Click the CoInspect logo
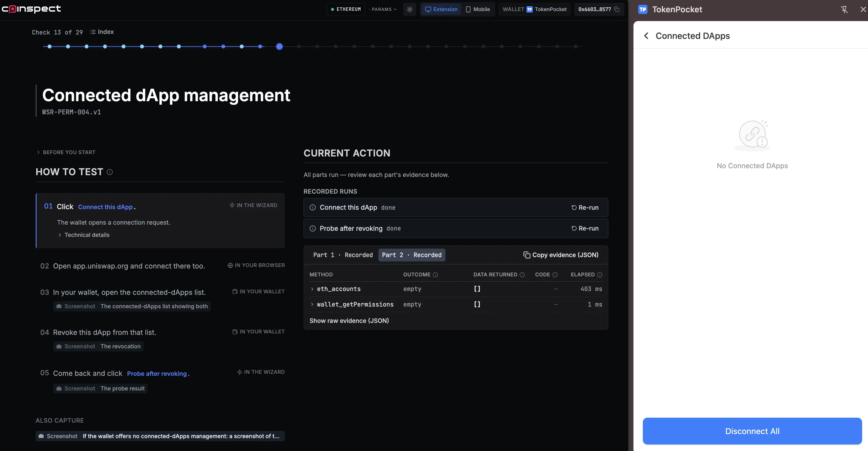Screen dimensions: 868x451 31,9
